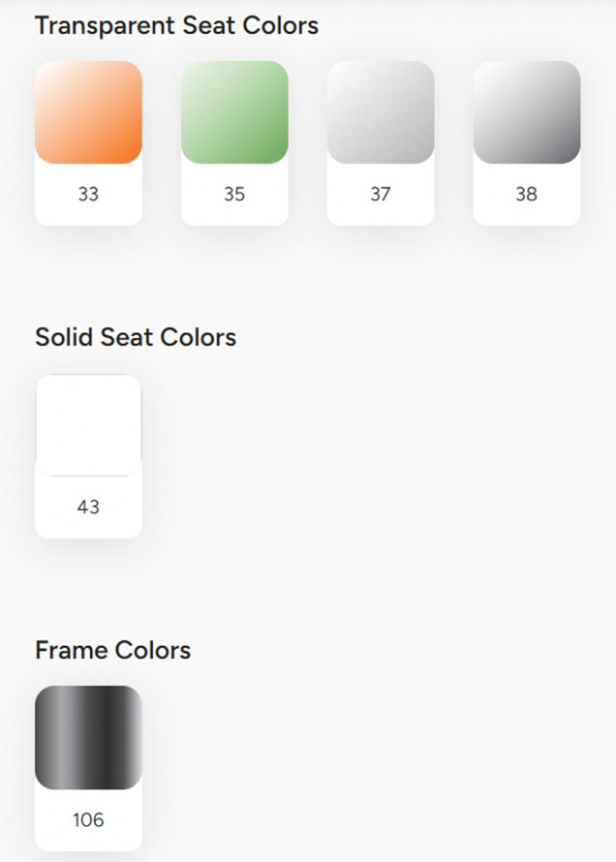This screenshot has height=862, width=616.
Task: Click the number label 35
Action: click(x=234, y=194)
